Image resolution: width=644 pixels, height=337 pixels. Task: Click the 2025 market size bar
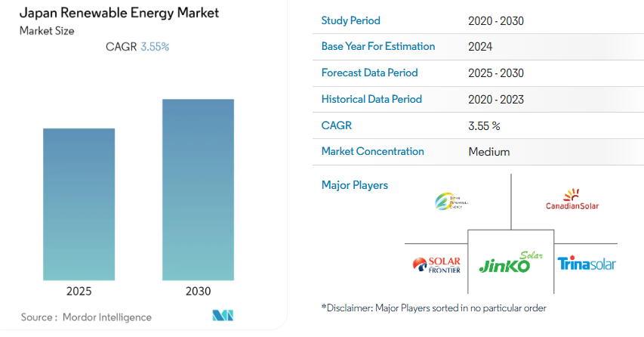point(79,204)
